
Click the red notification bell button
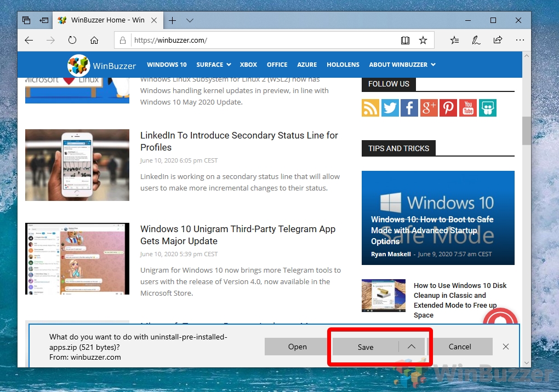[500, 317]
